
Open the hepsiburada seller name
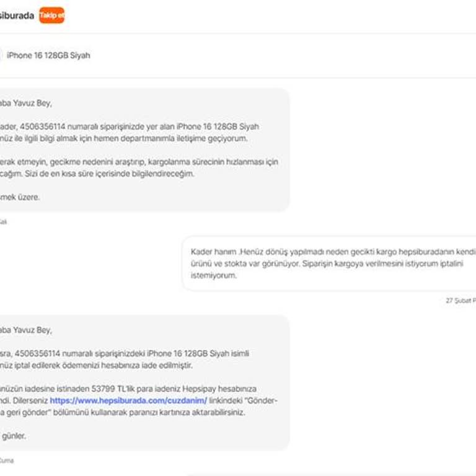17,15
